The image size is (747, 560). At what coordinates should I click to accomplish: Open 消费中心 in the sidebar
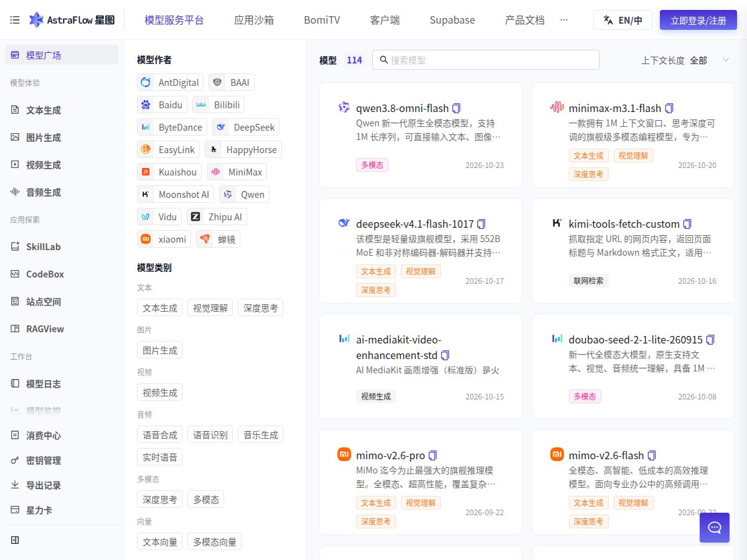pyautogui.click(x=62, y=436)
